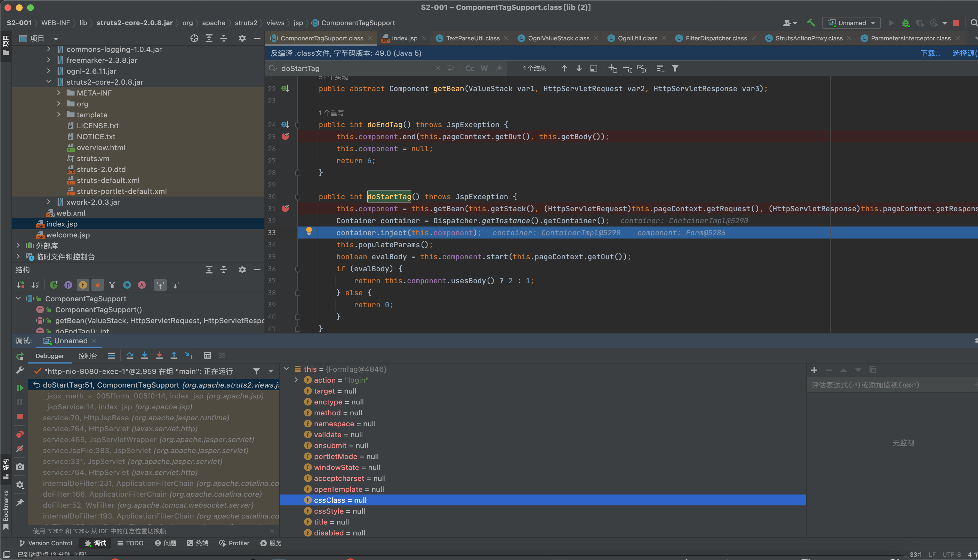The height and width of the screenshot is (560, 978).
Task: Toggle show fields in structure toolbar
Action: point(83,285)
